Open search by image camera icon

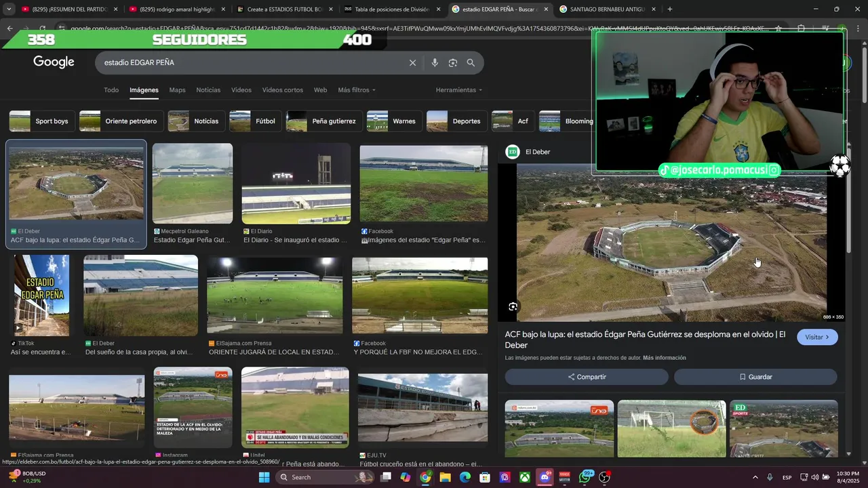click(453, 62)
